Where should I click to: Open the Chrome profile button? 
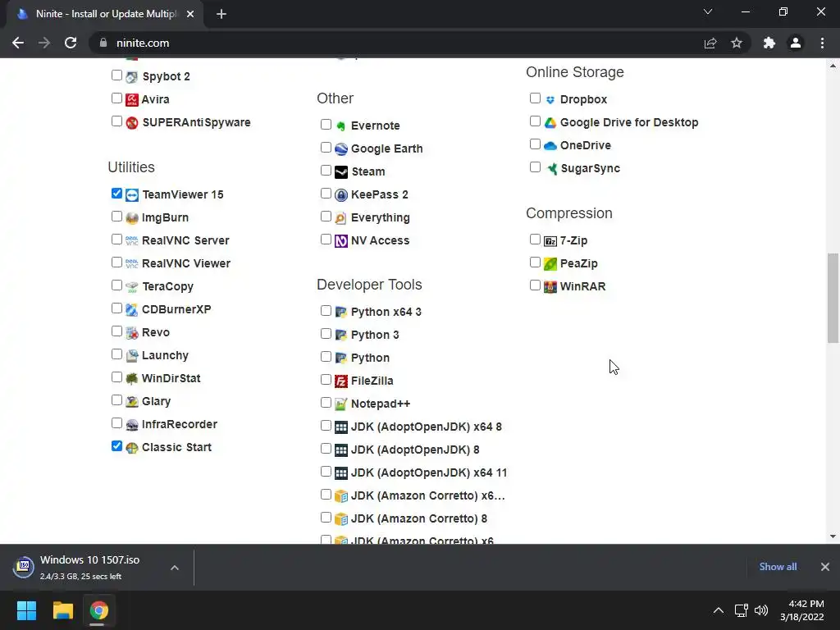click(796, 43)
